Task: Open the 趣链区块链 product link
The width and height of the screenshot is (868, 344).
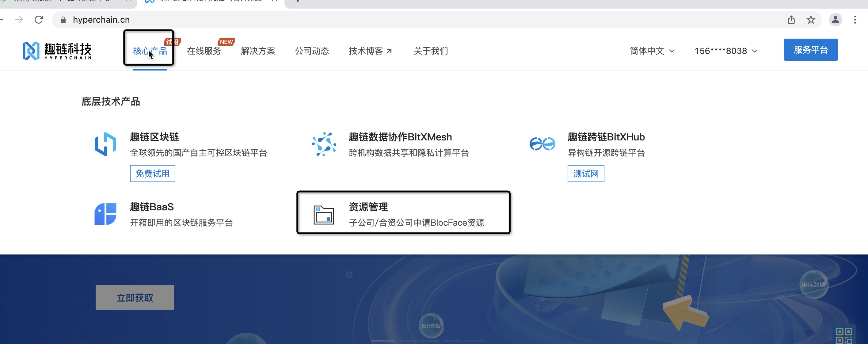Action: pos(154,137)
